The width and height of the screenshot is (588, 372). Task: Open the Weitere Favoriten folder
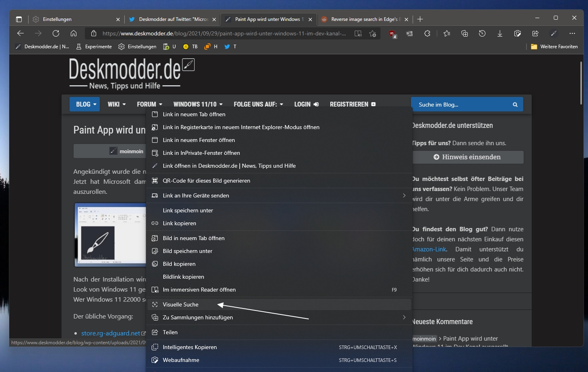pos(554,47)
